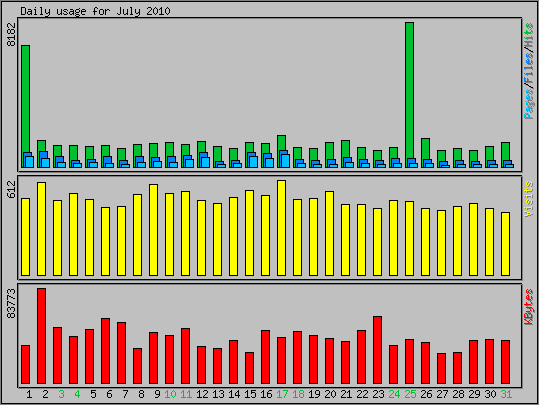Select the yellow Visits bar for day 2

(x=42, y=229)
